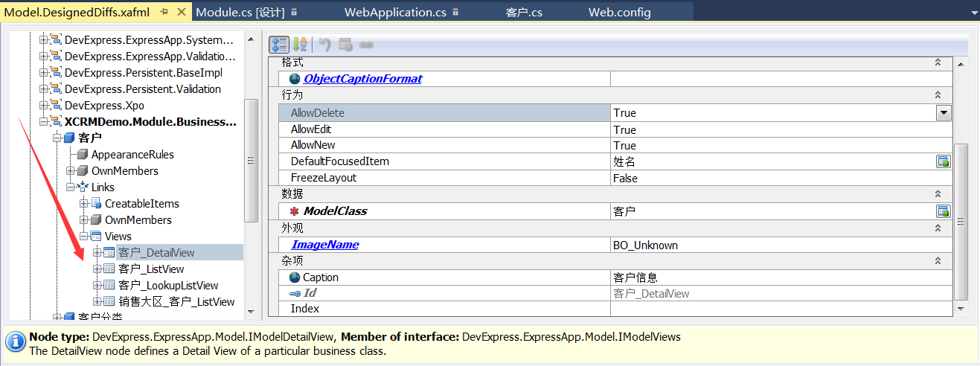
Task: Expand the 客户_ListView tree node
Action: click(x=97, y=269)
